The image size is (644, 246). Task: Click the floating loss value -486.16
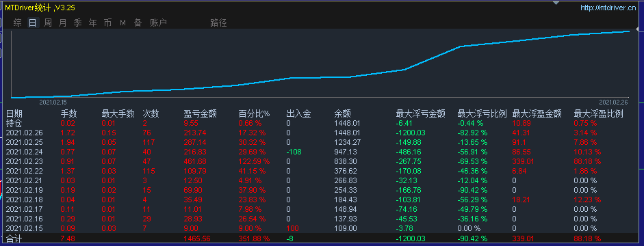(x=408, y=152)
